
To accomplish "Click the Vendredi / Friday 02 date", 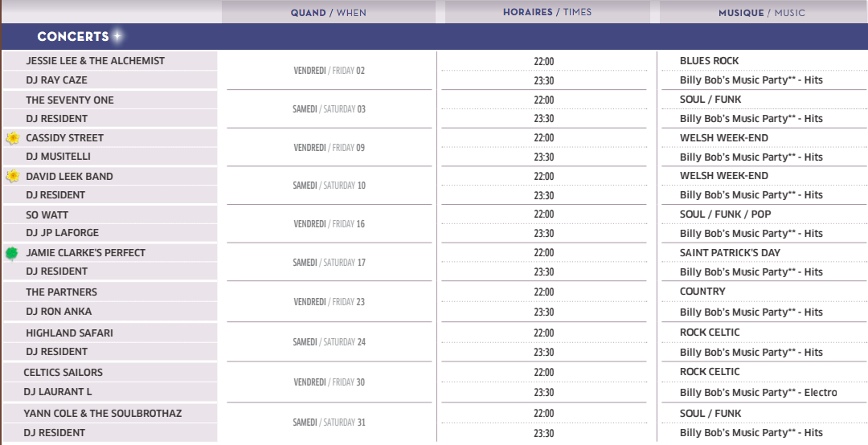I will [329, 71].
